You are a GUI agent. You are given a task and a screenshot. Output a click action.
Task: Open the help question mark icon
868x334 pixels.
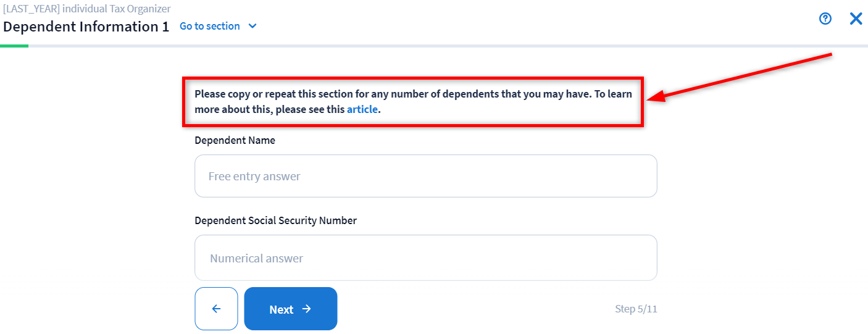point(825,19)
